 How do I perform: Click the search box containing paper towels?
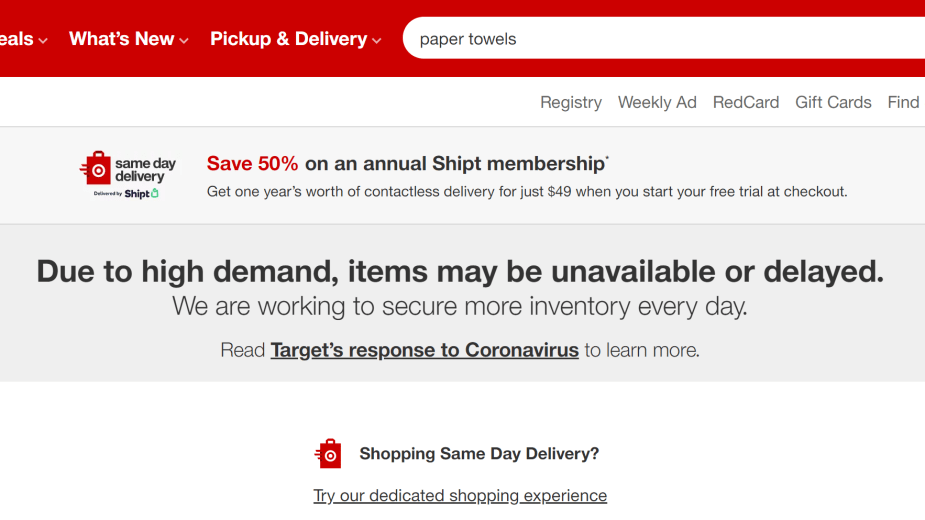660,39
